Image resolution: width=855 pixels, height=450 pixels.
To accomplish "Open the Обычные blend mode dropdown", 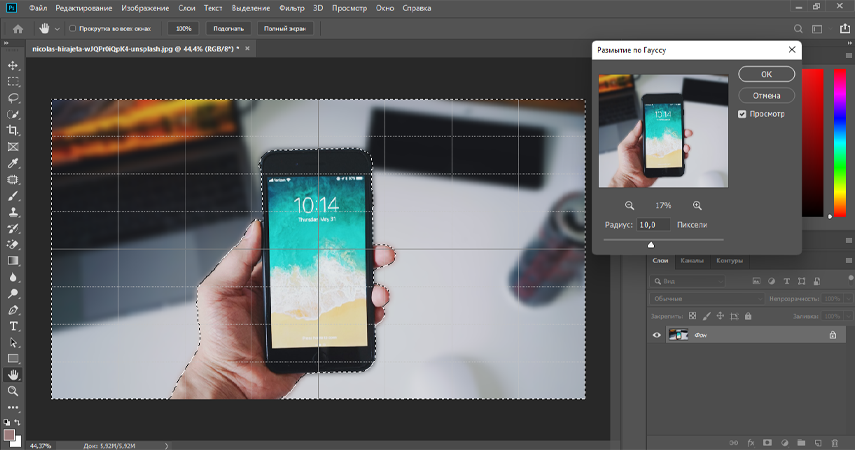I will (x=707, y=298).
